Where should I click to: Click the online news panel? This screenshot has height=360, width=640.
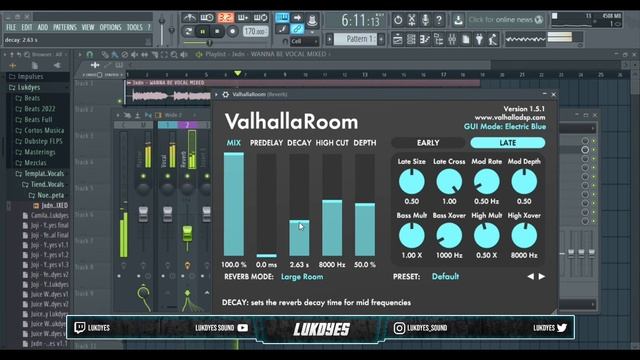506,20
